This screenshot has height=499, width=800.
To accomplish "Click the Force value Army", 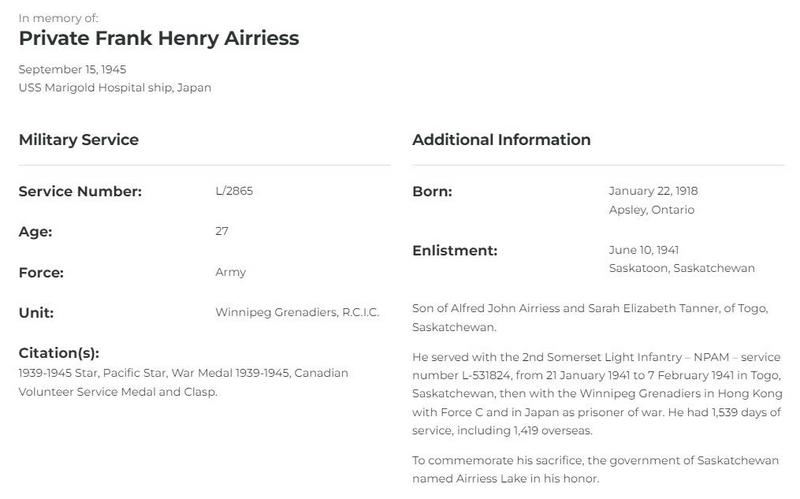I will point(231,272).
